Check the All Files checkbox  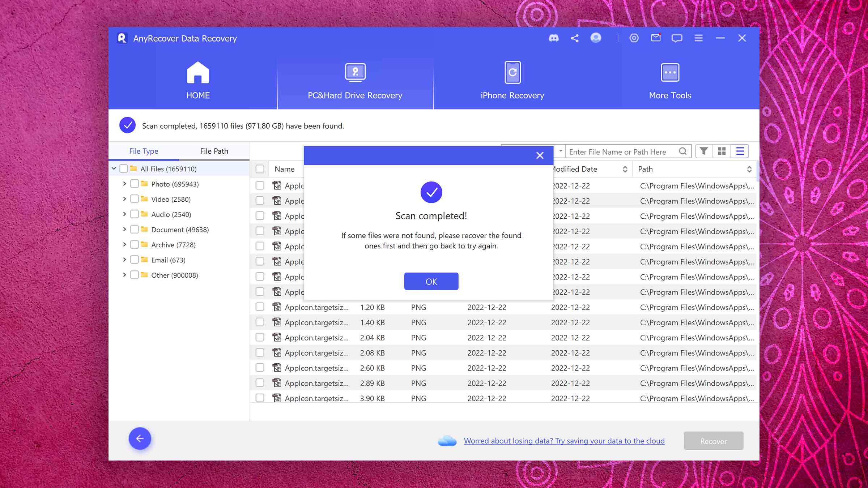tap(124, 168)
